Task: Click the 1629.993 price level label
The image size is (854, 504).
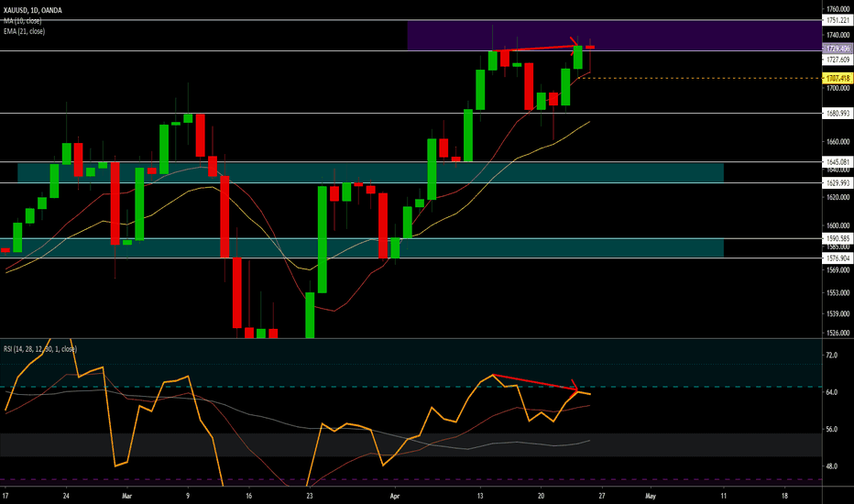Action: pos(838,183)
